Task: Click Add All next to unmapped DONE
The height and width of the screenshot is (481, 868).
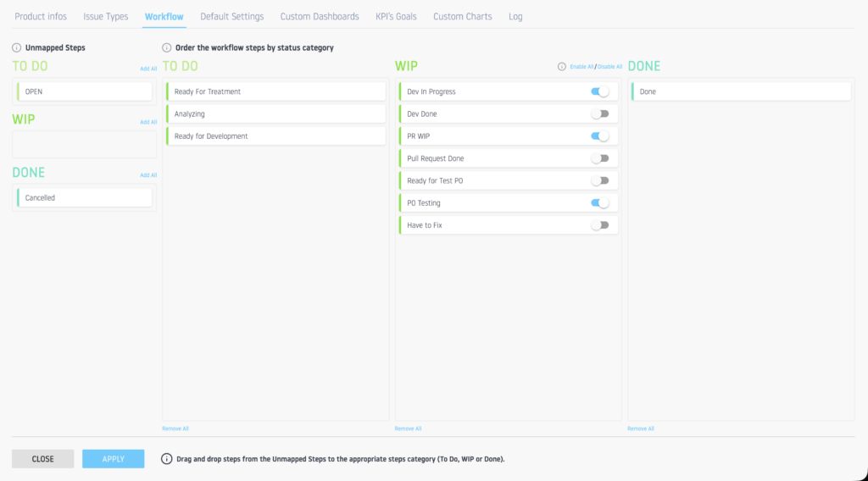Action: tap(148, 175)
